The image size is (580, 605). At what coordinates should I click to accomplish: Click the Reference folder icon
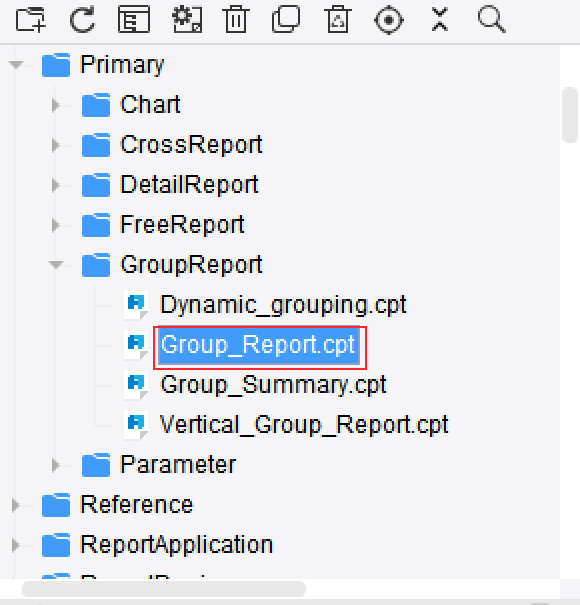(x=56, y=505)
